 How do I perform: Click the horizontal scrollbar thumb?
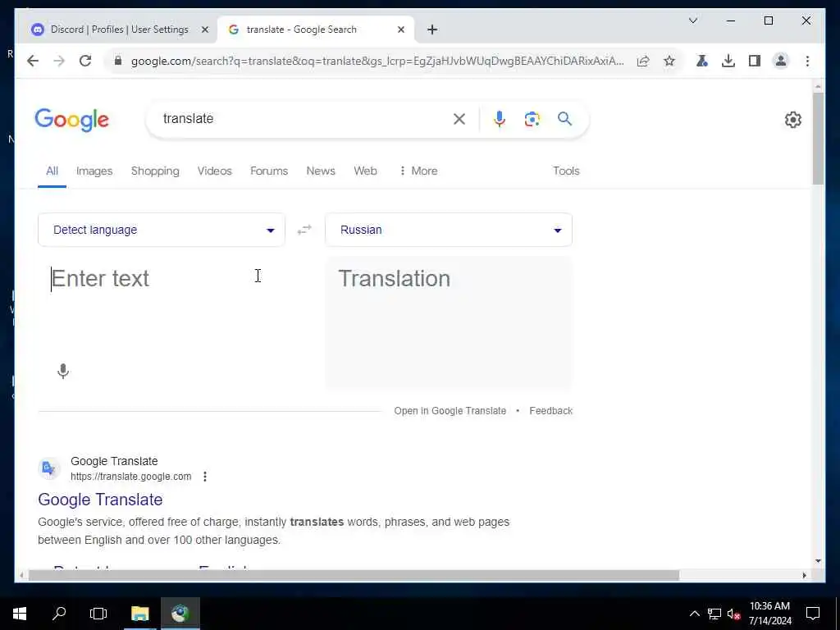click(x=354, y=575)
